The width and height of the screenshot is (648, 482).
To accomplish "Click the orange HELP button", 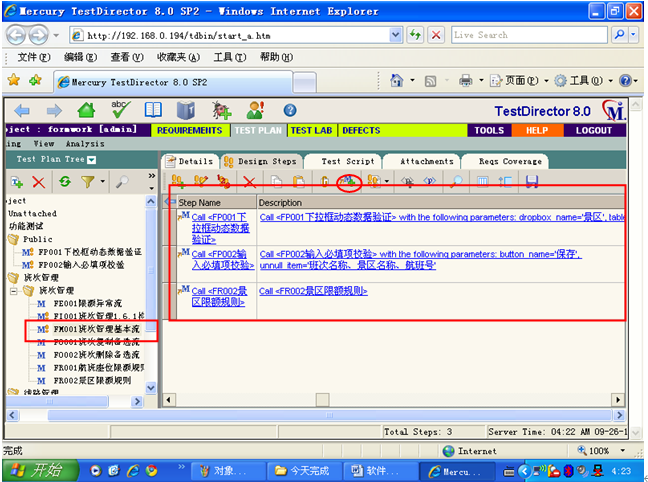I will pos(537,131).
